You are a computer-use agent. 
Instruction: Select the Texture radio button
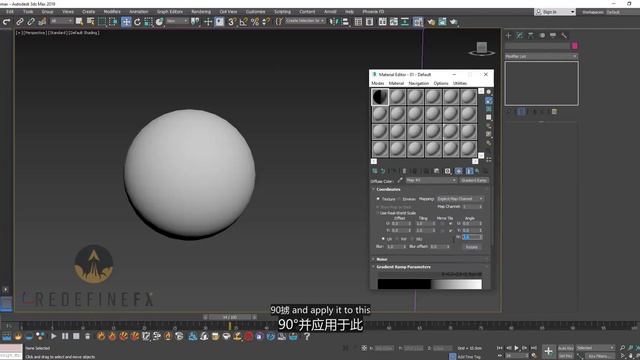pyautogui.click(x=378, y=199)
